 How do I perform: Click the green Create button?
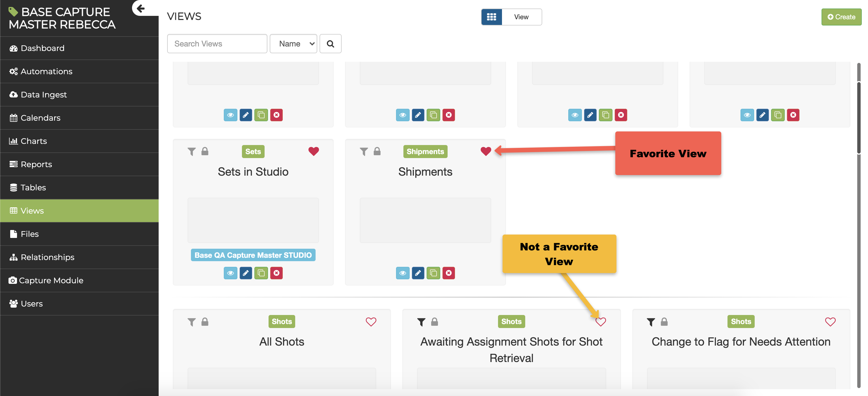pyautogui.click(x=841, y=17)
